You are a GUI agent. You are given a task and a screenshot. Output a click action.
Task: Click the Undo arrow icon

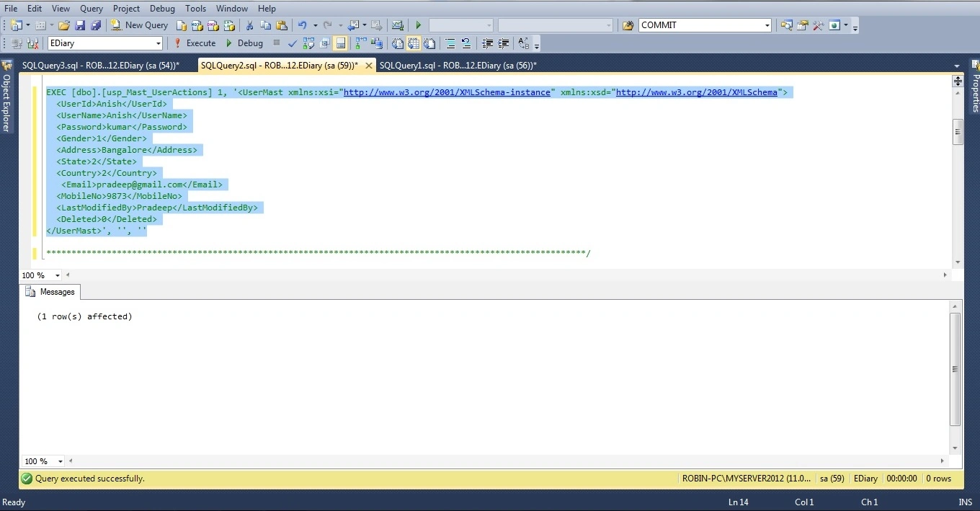[x=303, y=25]
